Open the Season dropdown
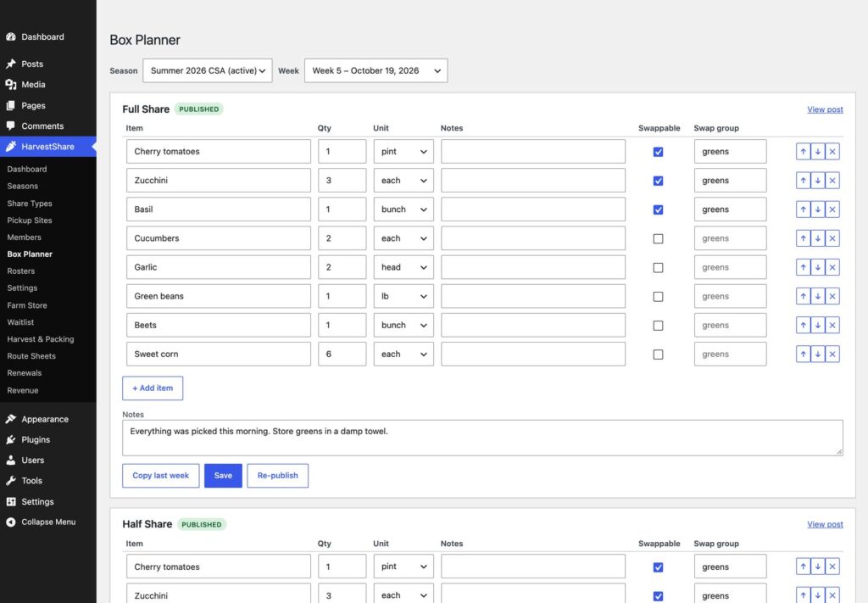This screenshot has width=868, height=603. coord(208,70)
